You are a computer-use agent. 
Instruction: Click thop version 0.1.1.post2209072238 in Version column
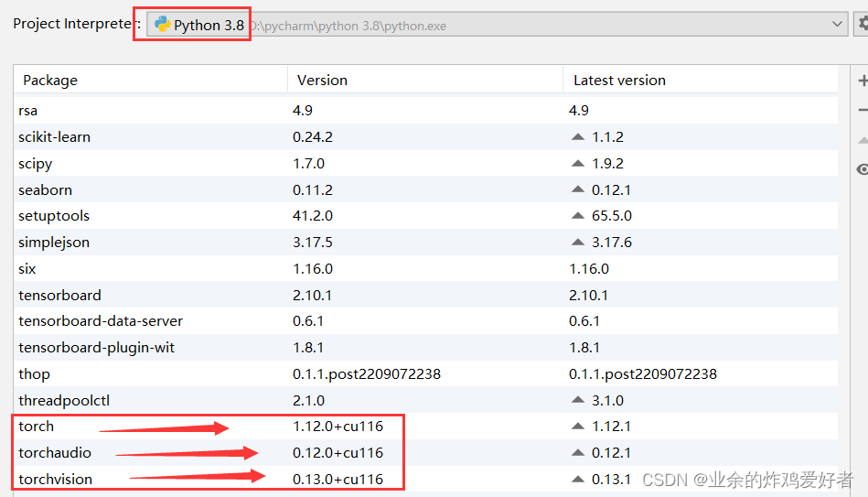pyautogui.click(x=367, y=374)
